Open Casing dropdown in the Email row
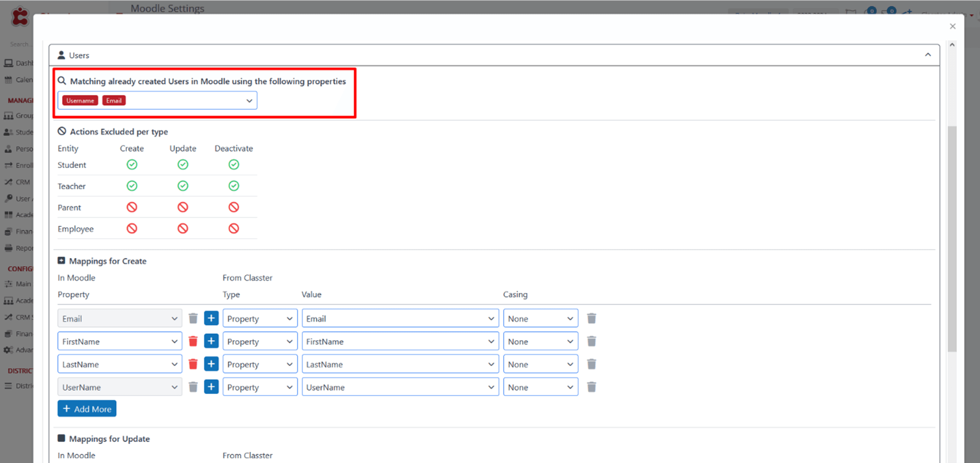The image size is (980, 463). point(541,318)
